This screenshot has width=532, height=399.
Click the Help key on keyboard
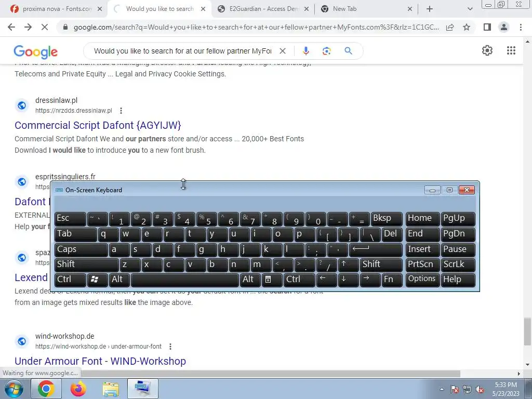[x=458, y=280]
